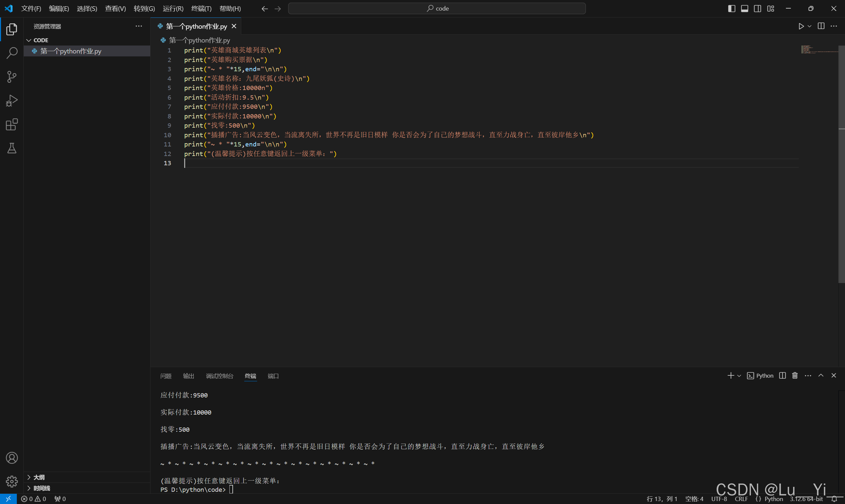This screenshot has width=845, height=504.
Task: Toggle the secondary side bar visibility
Action: click(x=757, y=9)
